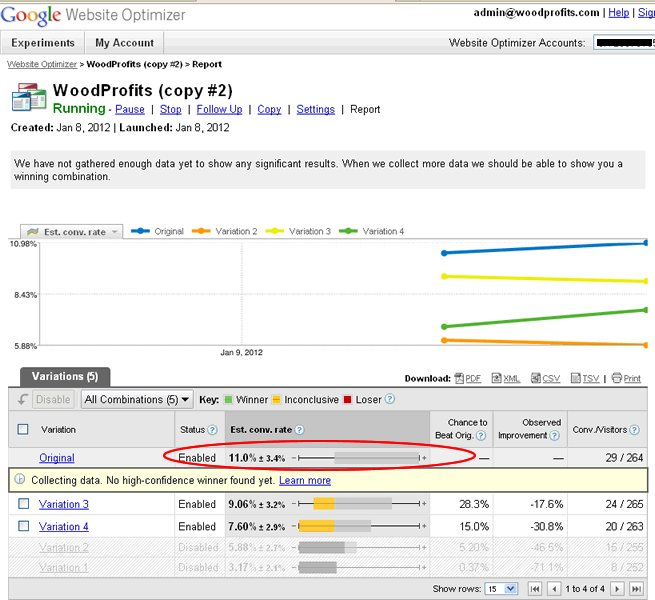Open the My Account tab

(x=125, y=43)
